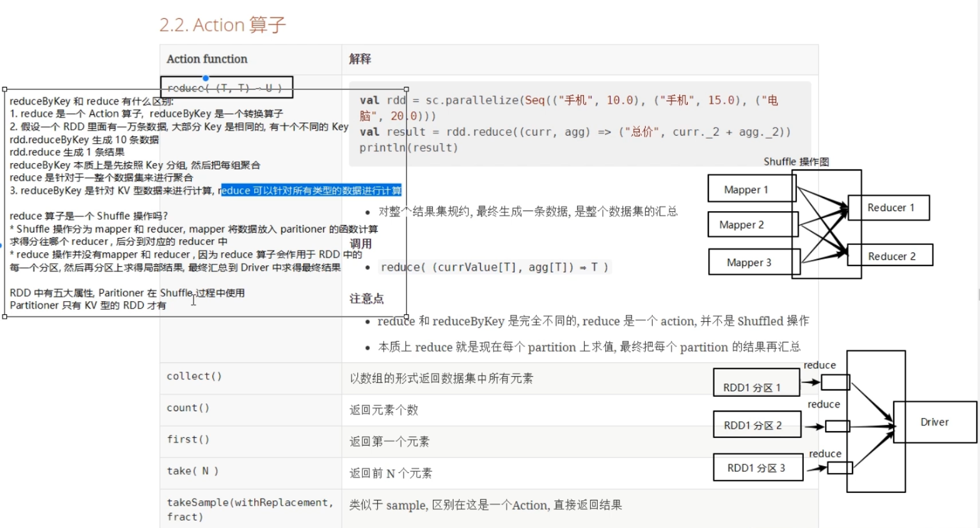The height and width of the screenshot is (528, 980).
Task: Click the line 'rdd.reduce 生成 1 条结果'
Action: point(67,152)
